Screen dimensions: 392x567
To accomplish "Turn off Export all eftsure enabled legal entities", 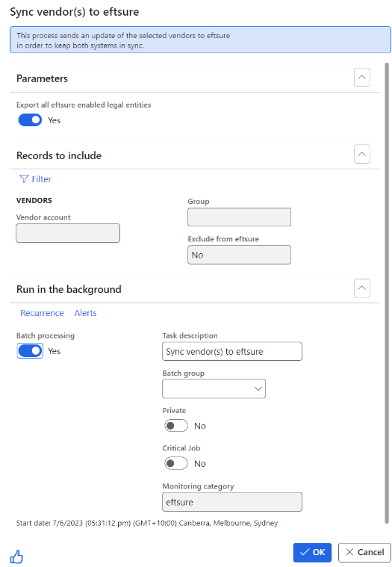I will pyautogui.click(x=30, y=120).
